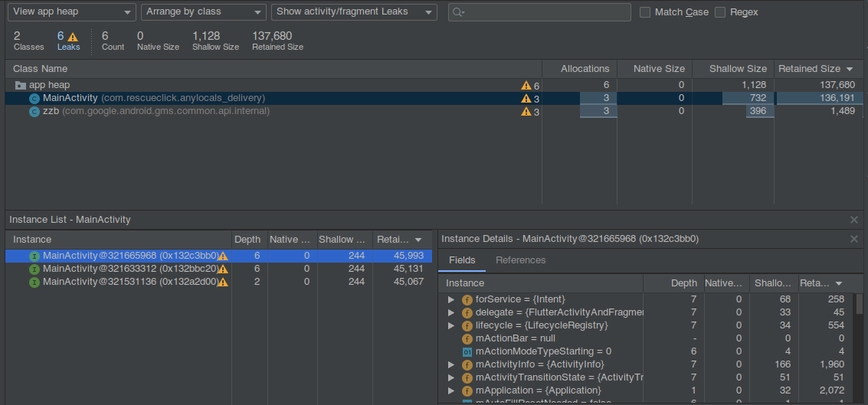Click Instance Details Retained sort arrow
868x405 pixels.
tap(839, 284)
